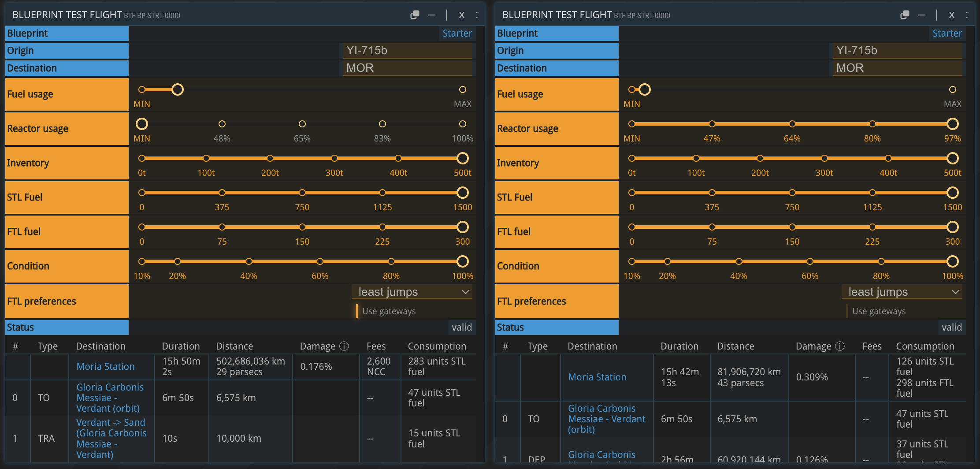Viewport: 980px width, 469px height.
Task: Open Moria Station link in left results table
Action: [x=105, y=366]
